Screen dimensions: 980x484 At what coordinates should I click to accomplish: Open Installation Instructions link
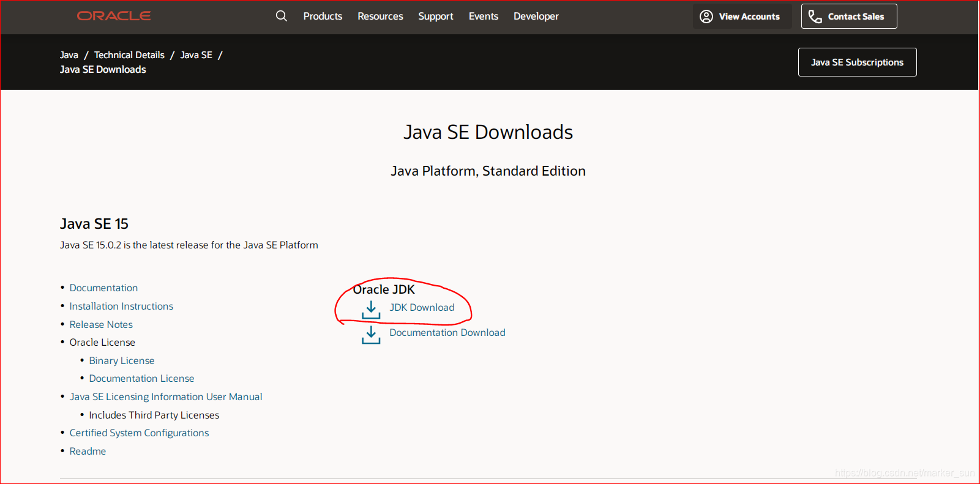click(x=121, y=307)
